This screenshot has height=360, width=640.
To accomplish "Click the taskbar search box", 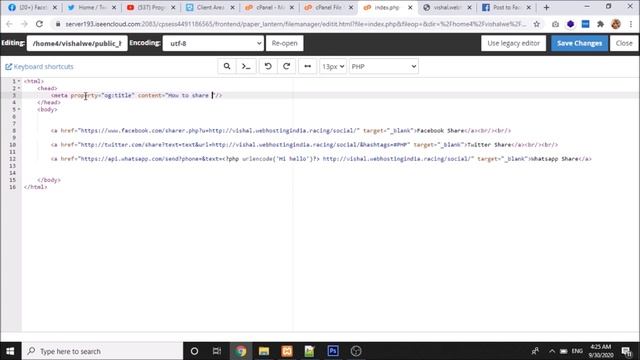I will coord(102,351).
